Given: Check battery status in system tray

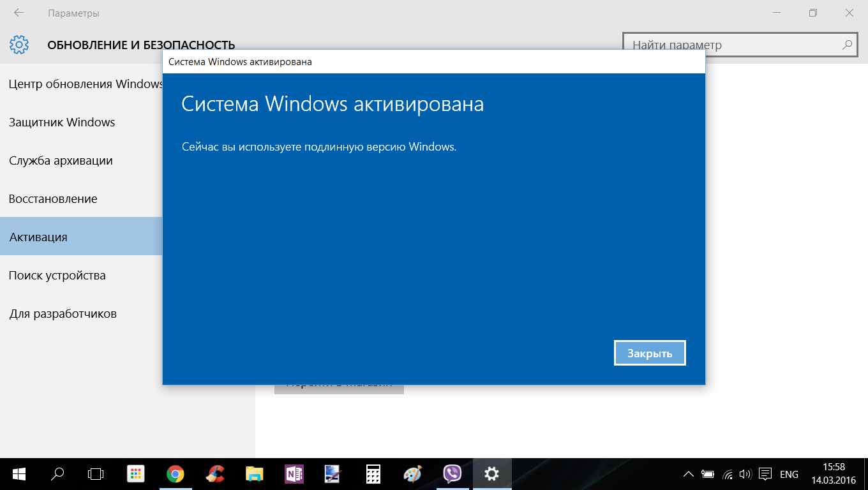Looking at the screenshot, I should [707, 474].
